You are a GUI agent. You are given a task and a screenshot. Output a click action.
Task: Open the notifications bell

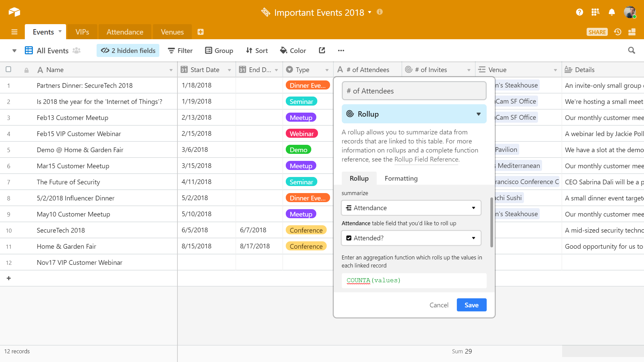pos(612,12)
